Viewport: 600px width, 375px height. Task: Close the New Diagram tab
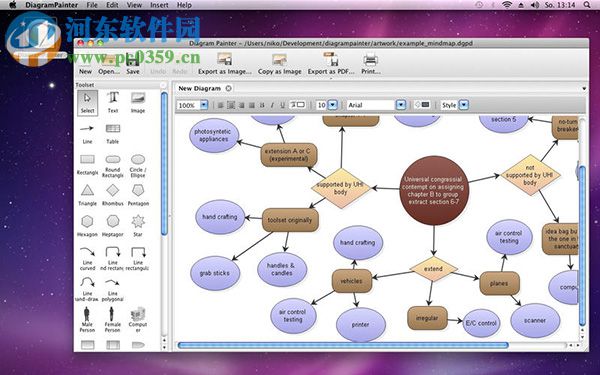pyautogui.click(x=228, y=88)
